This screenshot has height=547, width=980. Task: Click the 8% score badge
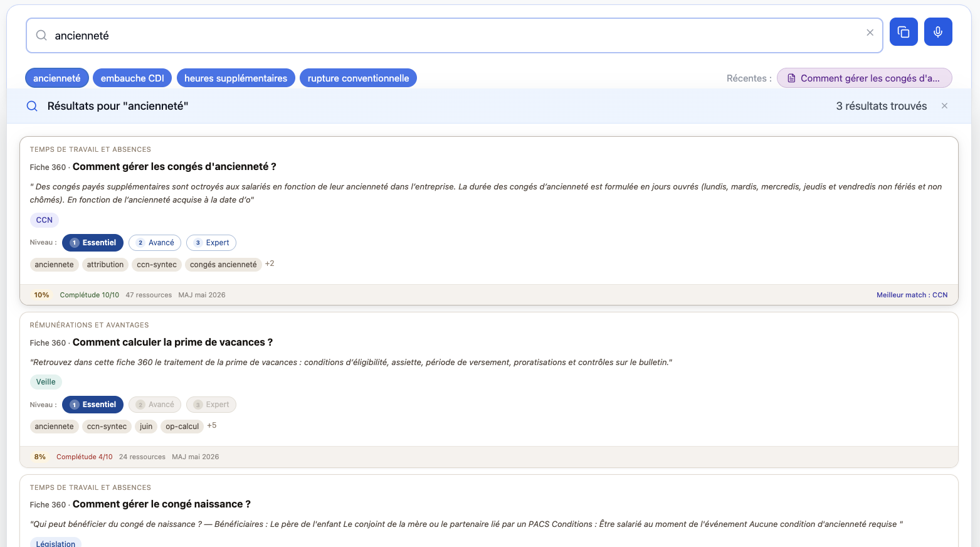[x=40, y=457]
